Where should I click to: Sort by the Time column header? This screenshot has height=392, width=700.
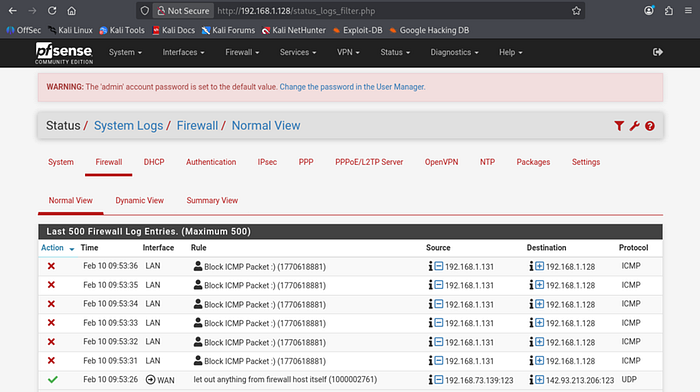coord(89,248)
